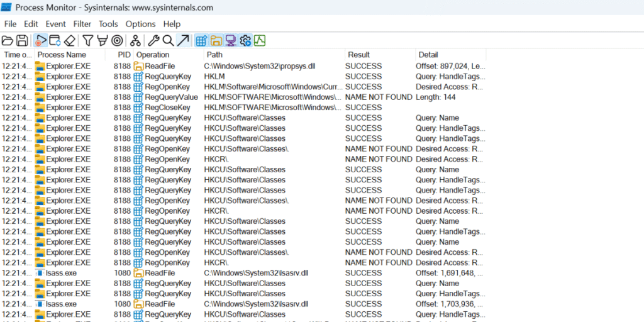Screen dimensions: 644x322
Task: Open the File menu
Action: click(x=10, y=25)
